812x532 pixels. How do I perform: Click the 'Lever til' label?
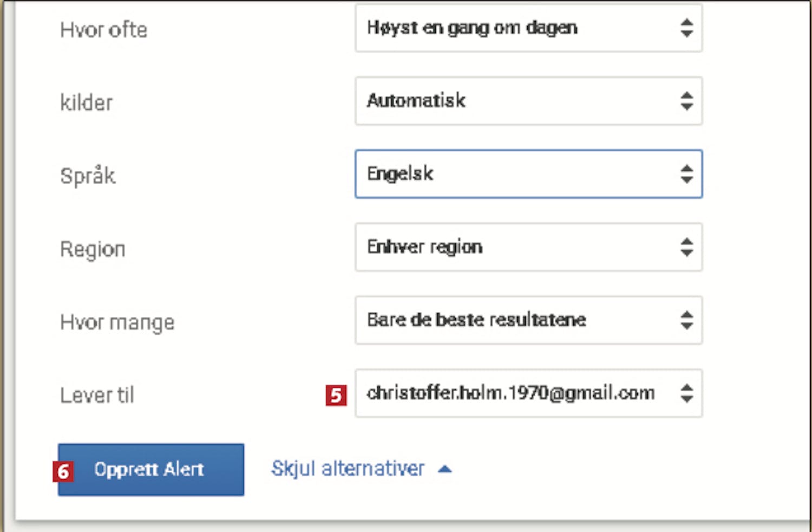[x=97, y=395]
